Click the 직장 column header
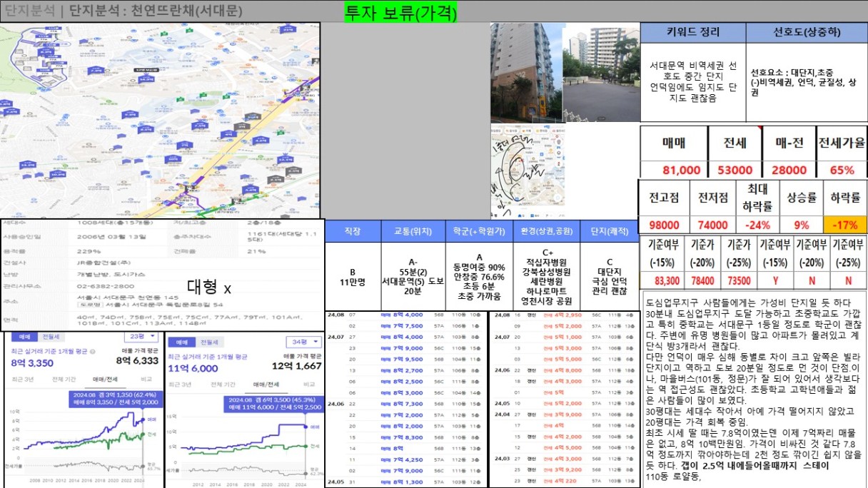Screen dimensions: 868x488 (x=353, y=232)
